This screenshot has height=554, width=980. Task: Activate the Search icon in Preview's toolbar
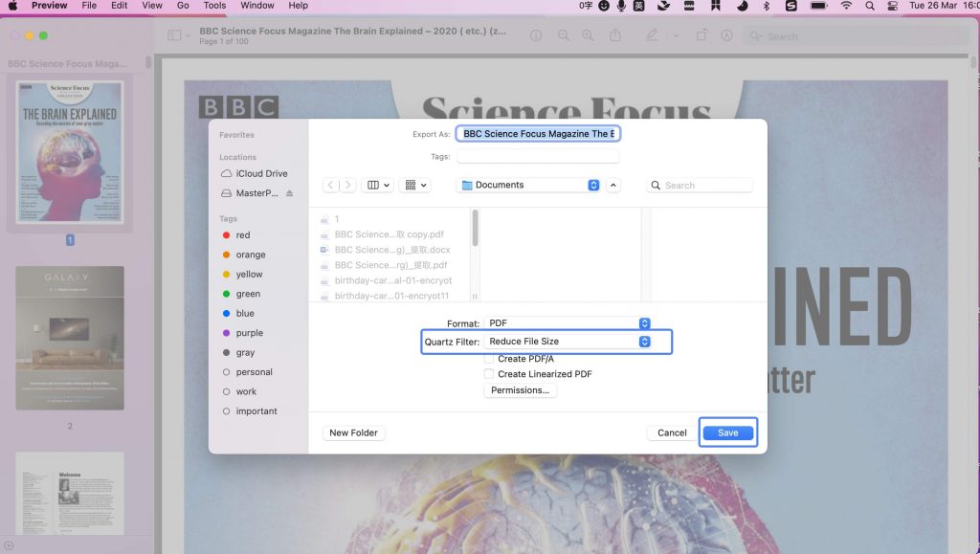[x=755, y=35]
